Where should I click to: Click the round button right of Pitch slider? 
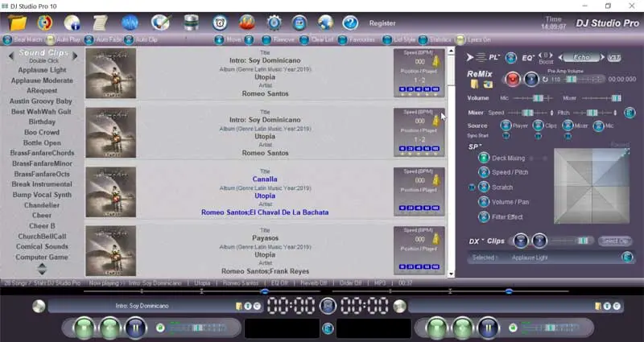coord(630,113)
